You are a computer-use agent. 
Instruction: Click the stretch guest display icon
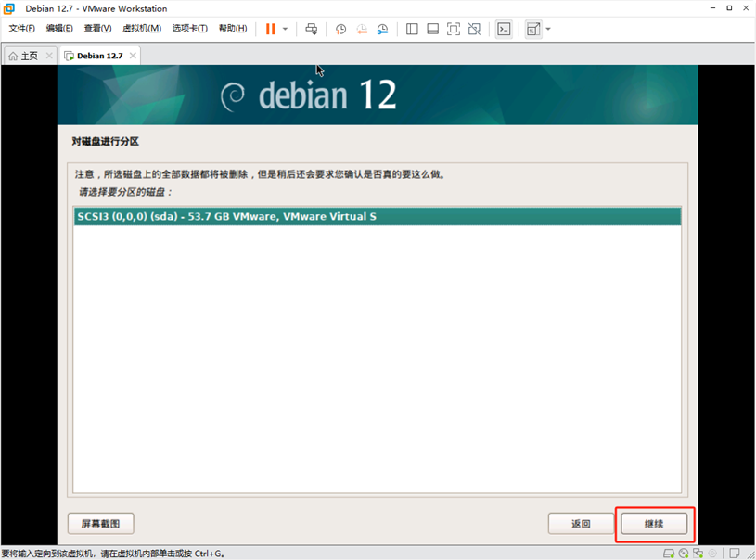click(x=533, y=29)
